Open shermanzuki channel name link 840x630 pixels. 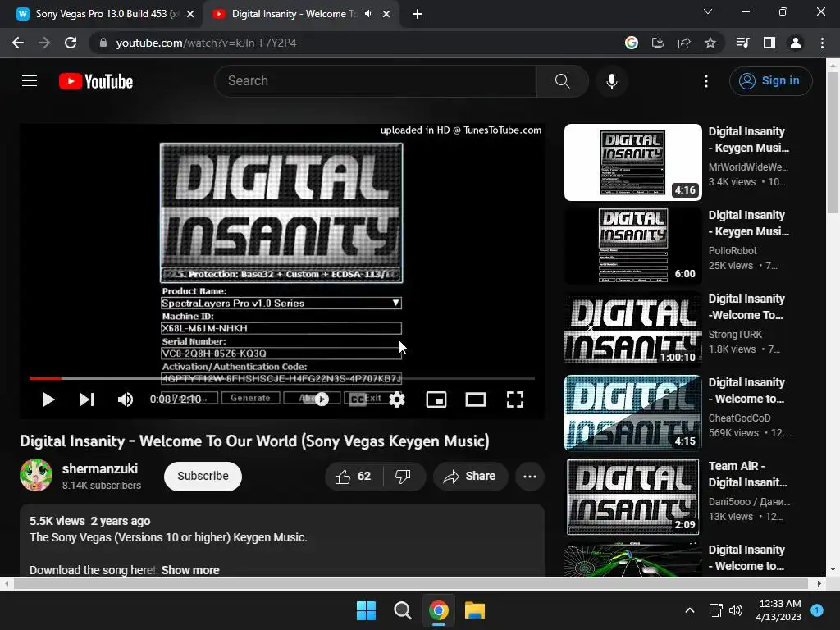pos(99,468)
